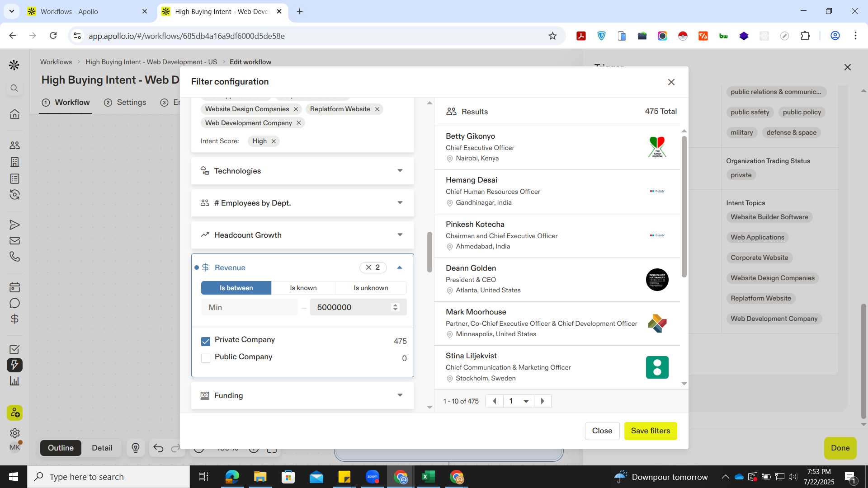Go to next results page
Image resolution: width=868 pixels, height=488 pixels.
tap(542, 401)
